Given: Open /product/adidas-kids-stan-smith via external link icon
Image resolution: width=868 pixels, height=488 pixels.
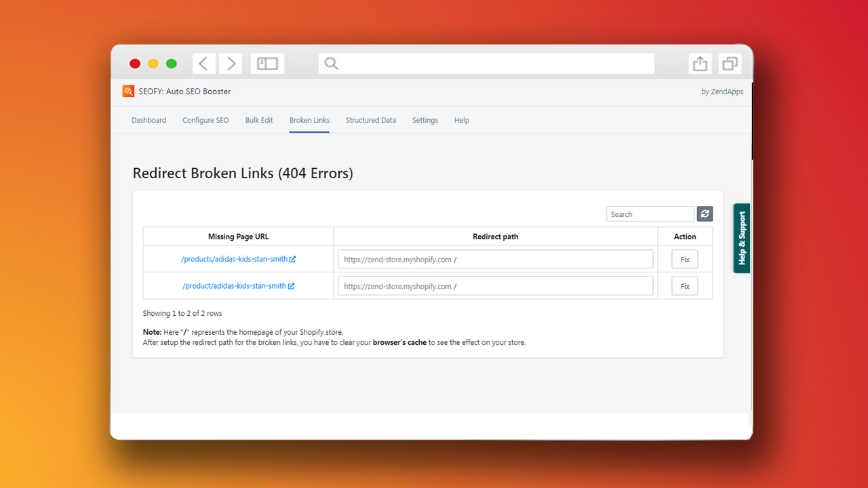Looking at the screenshot, I should (x=292, y=285).
